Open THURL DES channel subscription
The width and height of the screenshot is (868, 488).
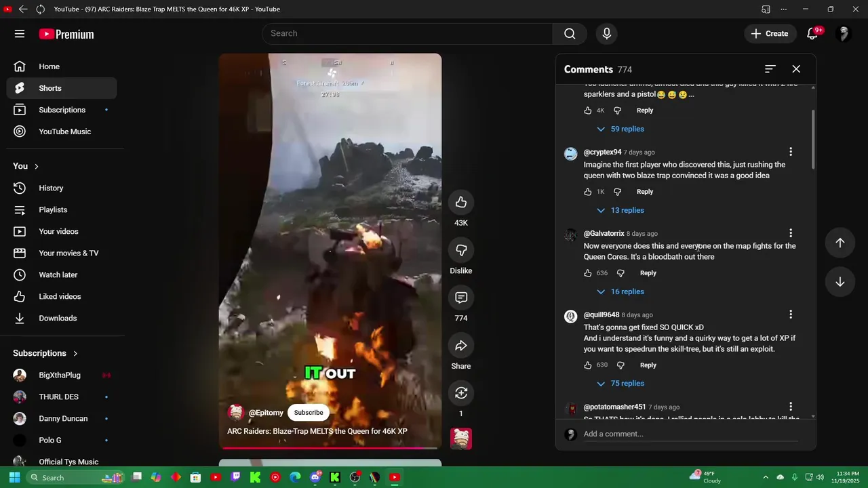[62, 396]
